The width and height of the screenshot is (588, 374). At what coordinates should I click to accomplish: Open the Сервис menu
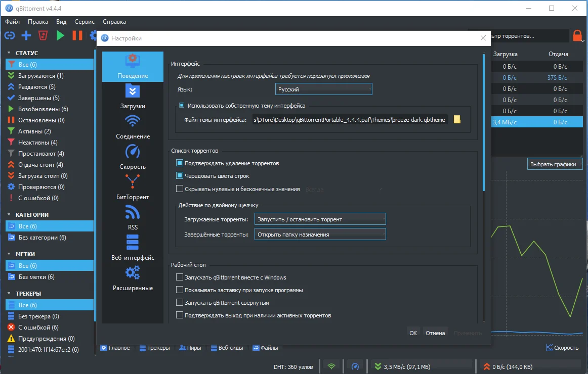coord(85,22)
